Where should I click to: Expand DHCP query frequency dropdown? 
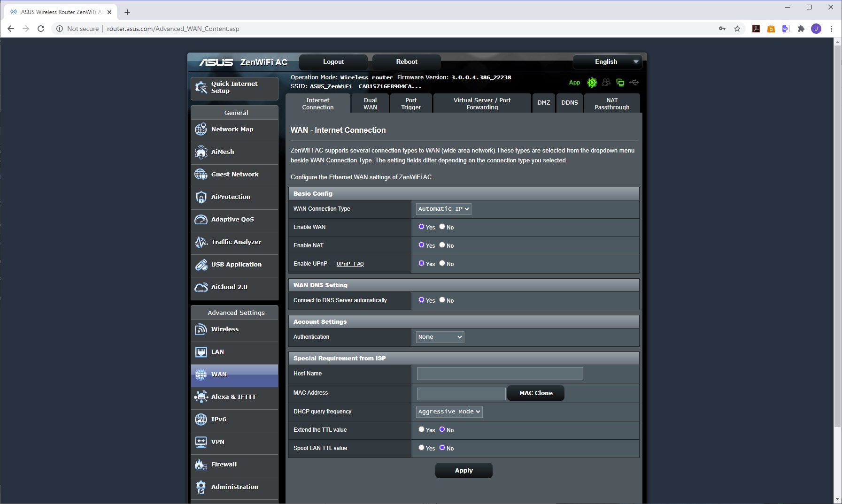pyautogui.click(x=449, y=412)
